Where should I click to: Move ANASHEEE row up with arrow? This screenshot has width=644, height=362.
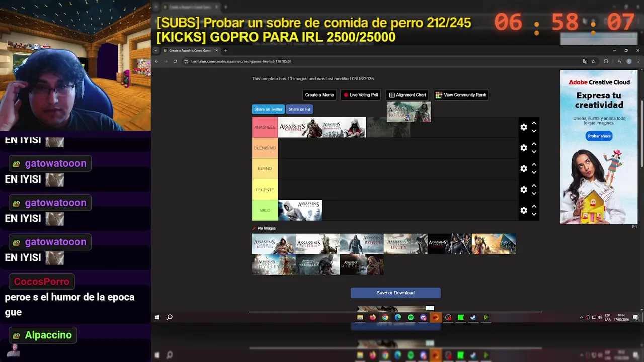pos(534,123)
